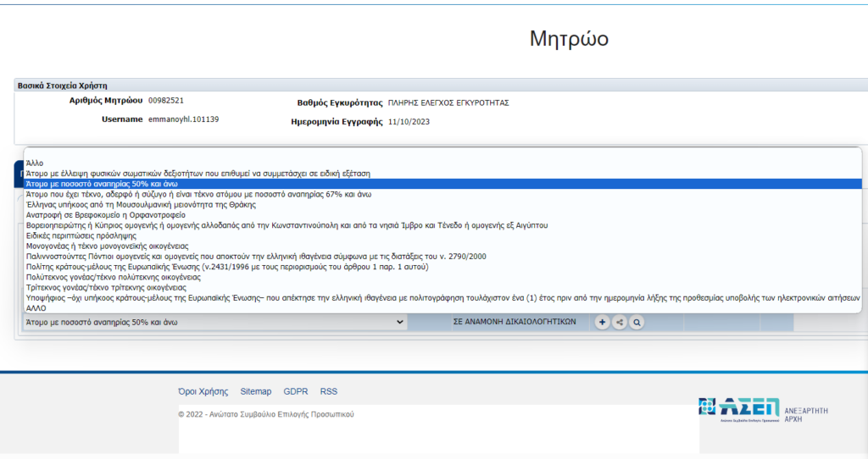Pick 'Βορειοηπειρώτης ή Κύπριος ομογενής' option

[x=442, y=225]
